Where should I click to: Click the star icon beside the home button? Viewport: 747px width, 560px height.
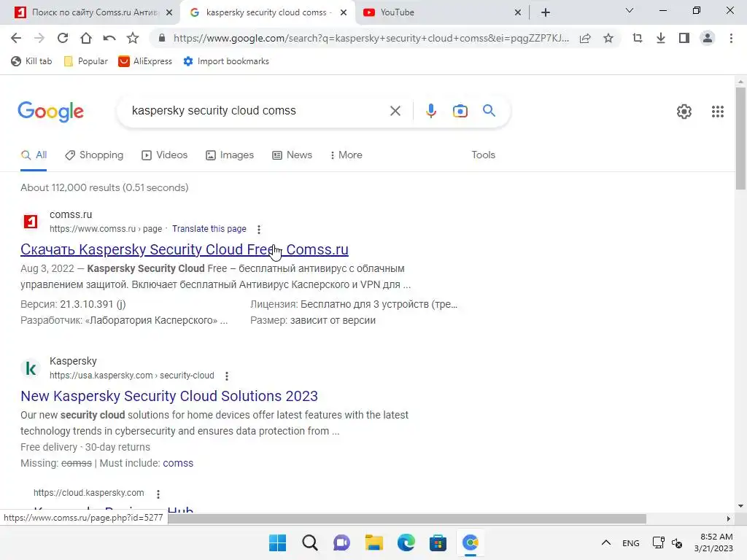click(x=133, y=38)
